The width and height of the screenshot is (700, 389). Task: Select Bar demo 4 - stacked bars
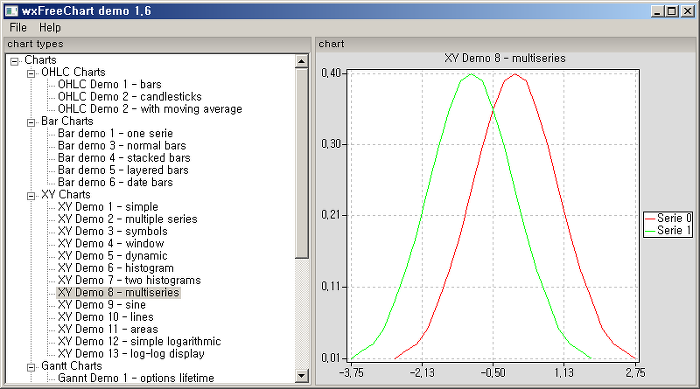(x=124, y=158)
